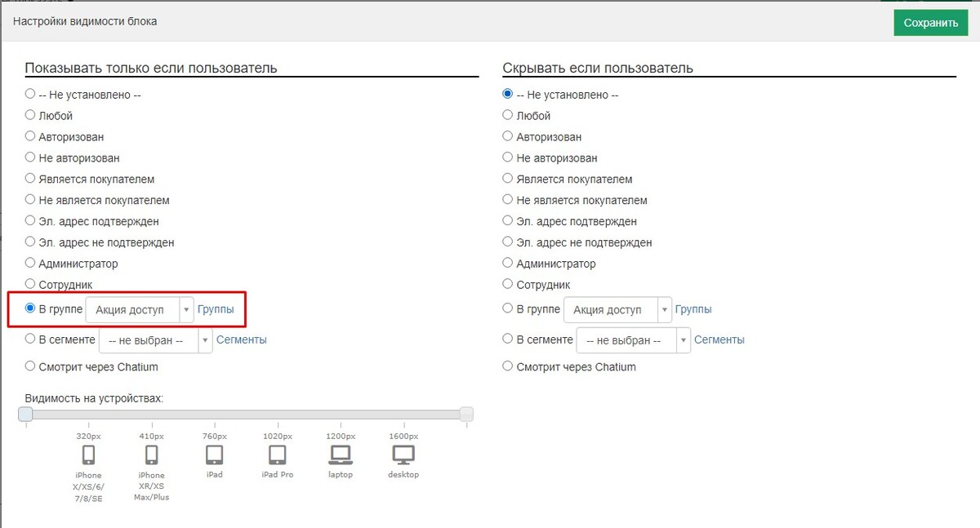Select 'Является покупателем' in the hide column
The image size is (980, 528).
(x=508, y=179)
